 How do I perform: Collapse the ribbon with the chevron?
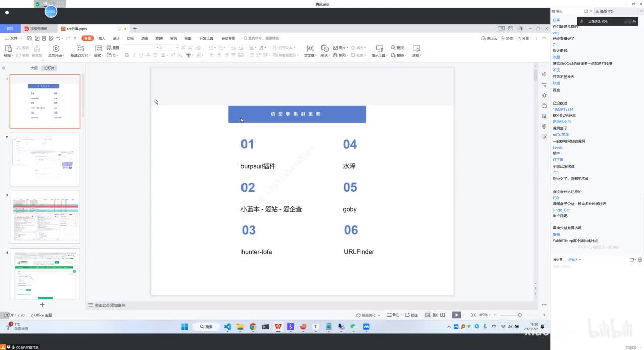click(x=544, y=38)
